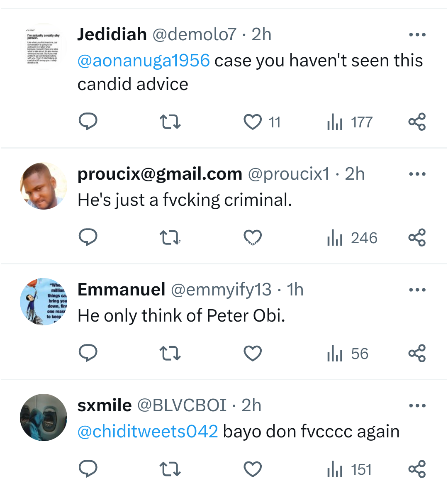Open Emmanuel's profile avatar
The image size is (448, 488).
(44, 302)
